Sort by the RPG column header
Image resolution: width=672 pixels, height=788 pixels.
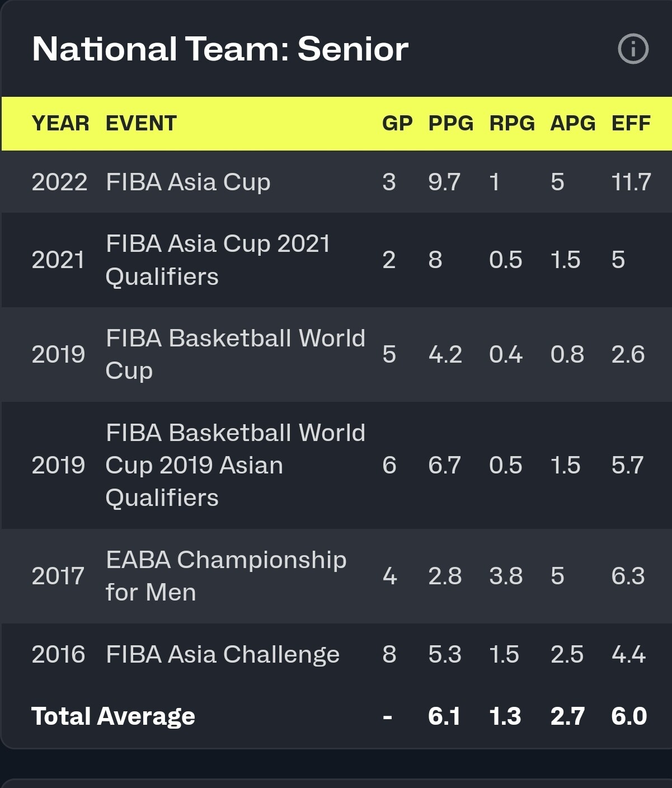[512, 123]
